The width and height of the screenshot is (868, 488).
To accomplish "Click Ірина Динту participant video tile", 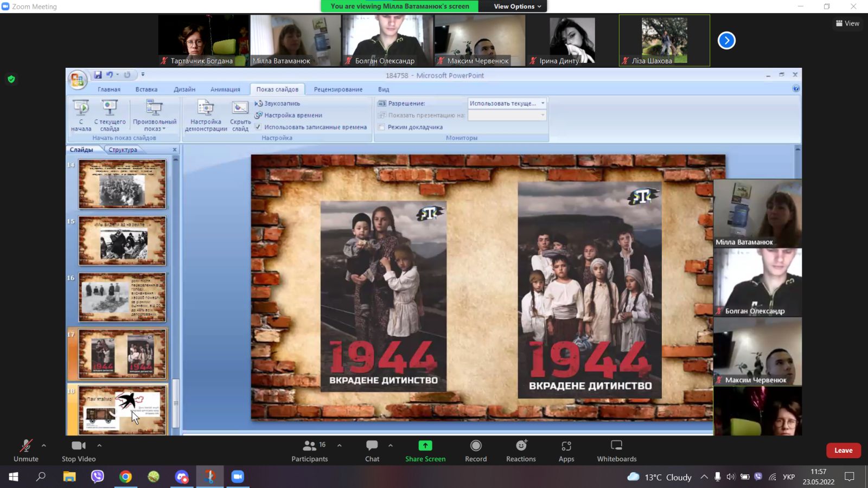I will 572,40.
